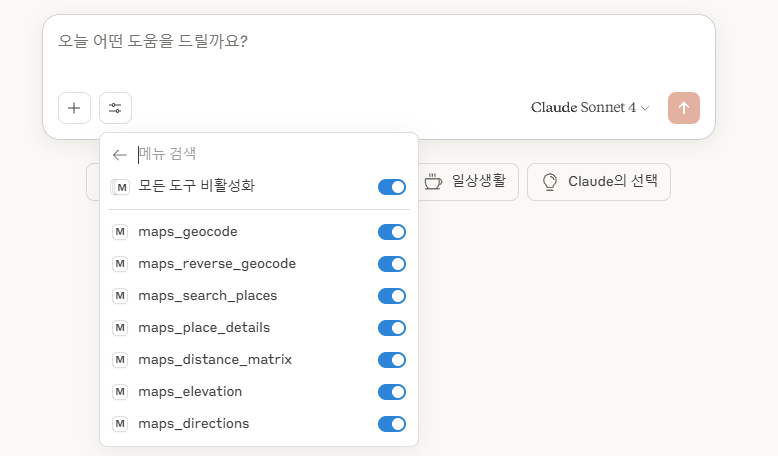The width and height of the screenshot is (778, 456).
Task: Click the M icon beside maps_geocode
Action: [x=120, y=232]
